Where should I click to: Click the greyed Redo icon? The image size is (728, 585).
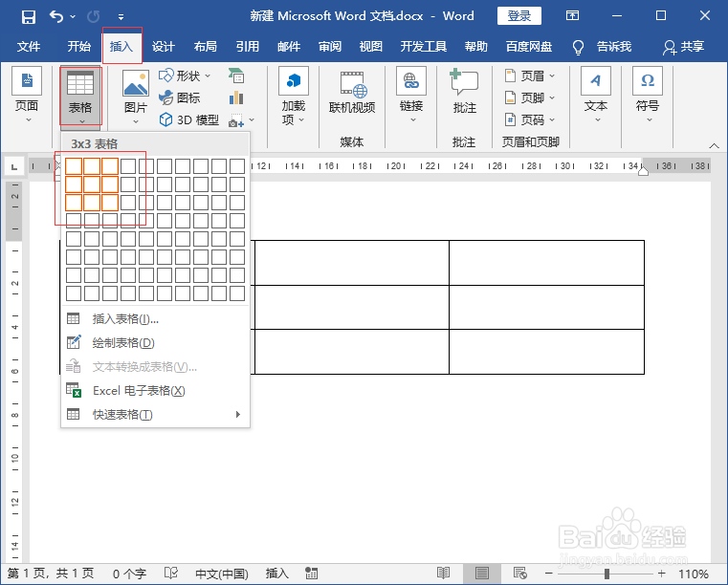[x=94, y=17]
